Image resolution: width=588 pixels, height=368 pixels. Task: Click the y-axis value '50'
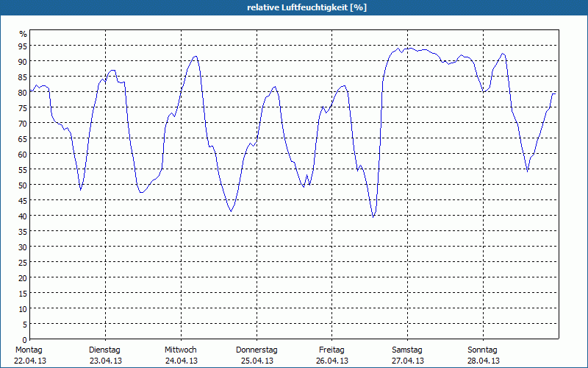(23, 185)
